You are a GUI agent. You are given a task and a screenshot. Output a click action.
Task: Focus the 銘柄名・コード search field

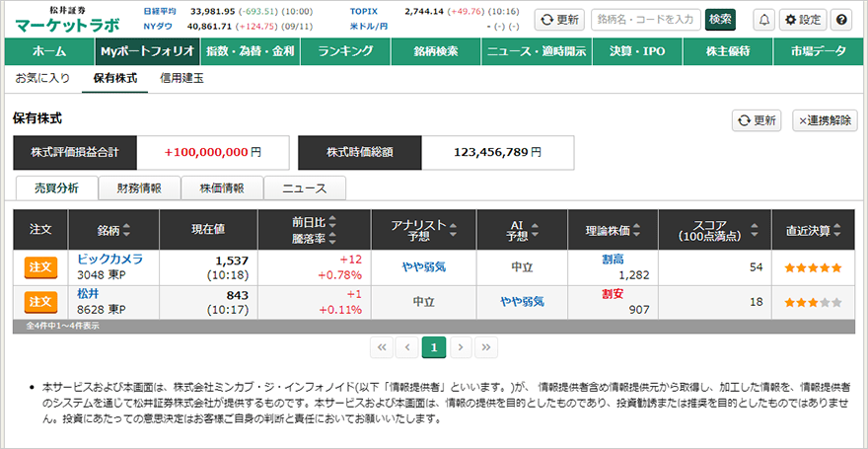click(646, 20)
